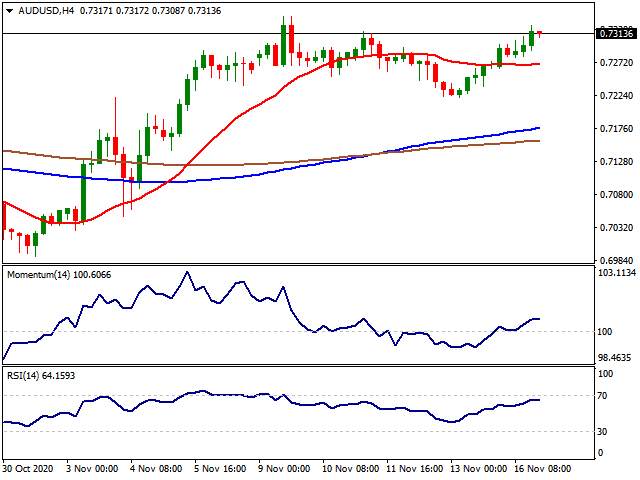Click the 0.69840 price axis label
The width and height of the screenshot is (640, 480).
click(x=616, y=260)
